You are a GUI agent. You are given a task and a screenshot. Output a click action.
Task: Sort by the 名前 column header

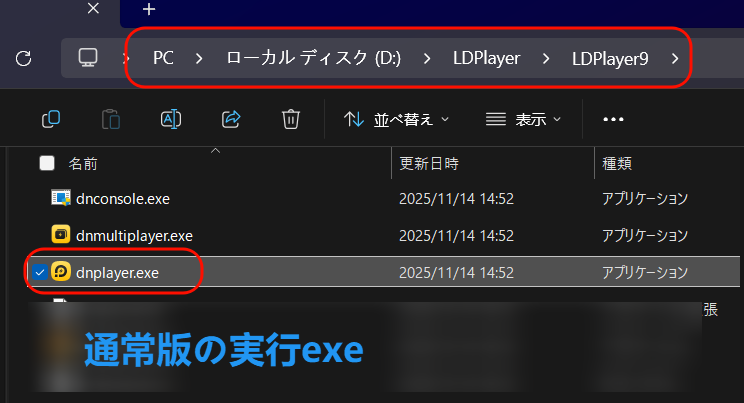83,164
